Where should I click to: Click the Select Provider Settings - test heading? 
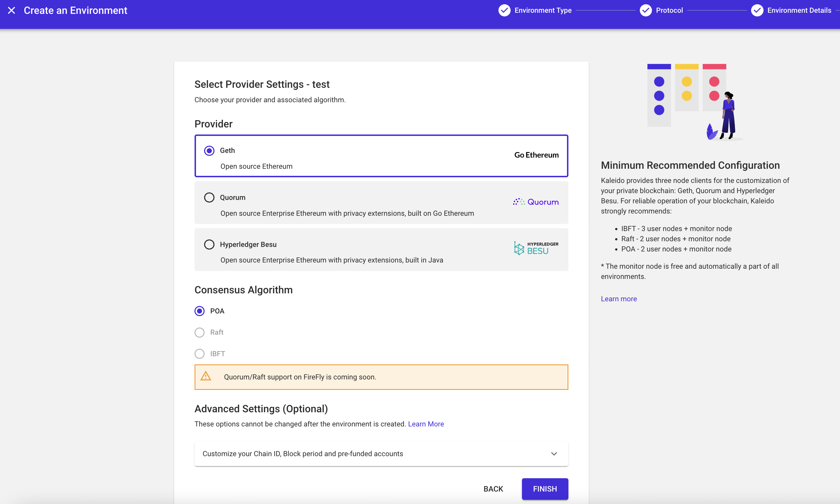pyautogui.click(x=262, y=85)
